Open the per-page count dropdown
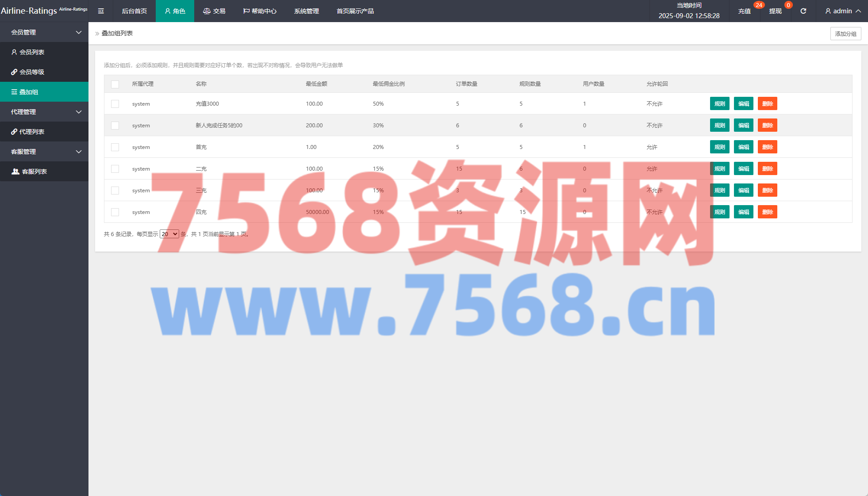Image resolution: width=868 pixels, height=496 pixels. tap(169, 234)
